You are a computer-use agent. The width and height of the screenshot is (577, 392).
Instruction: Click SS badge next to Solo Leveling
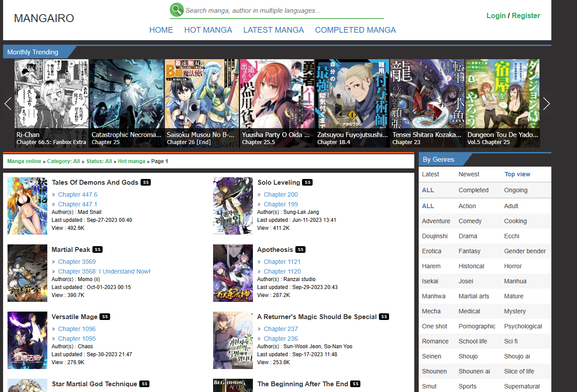point(308,183)
